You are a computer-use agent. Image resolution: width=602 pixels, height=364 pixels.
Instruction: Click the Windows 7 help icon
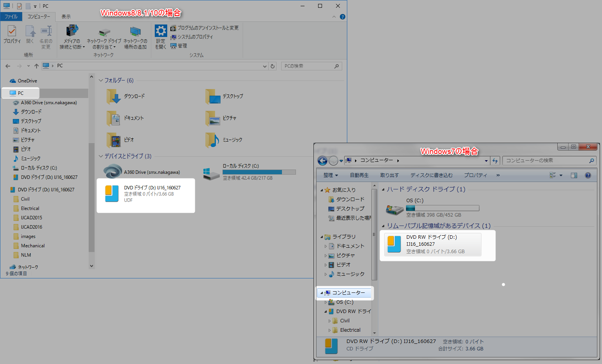click(x=588, y=175)
